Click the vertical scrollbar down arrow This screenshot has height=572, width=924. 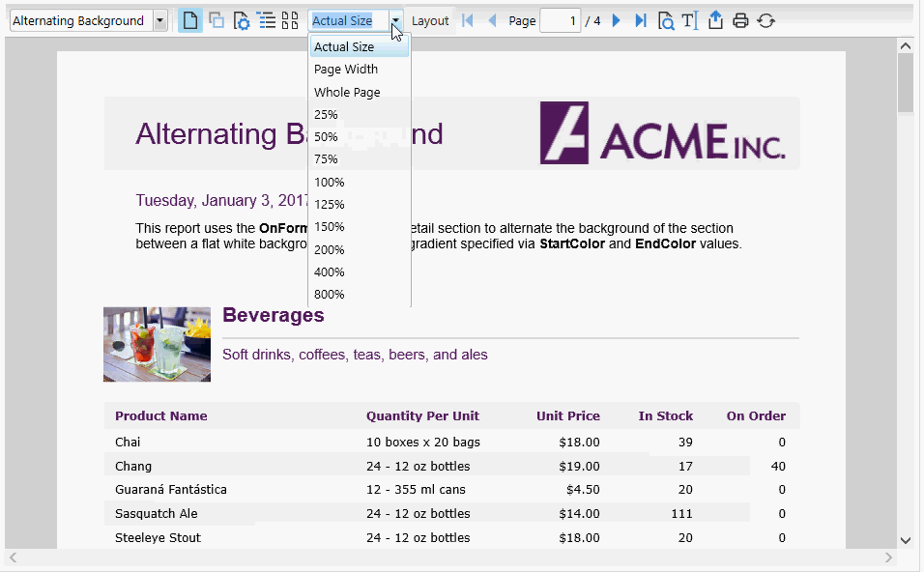point(906,540)
